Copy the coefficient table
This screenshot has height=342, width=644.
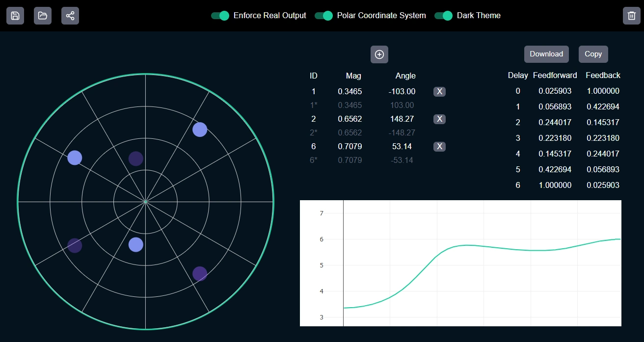tap(593, 54)
